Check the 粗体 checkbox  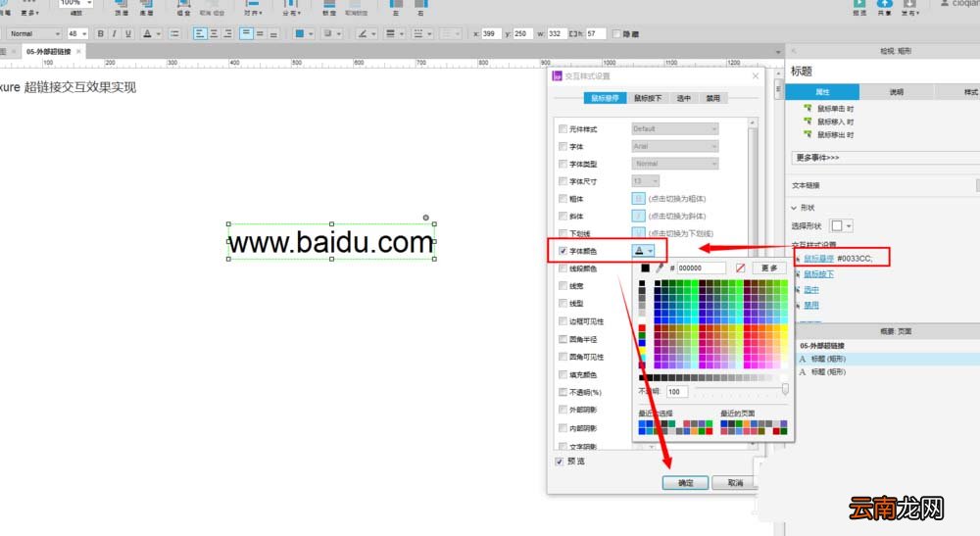(x=563, y=199)
